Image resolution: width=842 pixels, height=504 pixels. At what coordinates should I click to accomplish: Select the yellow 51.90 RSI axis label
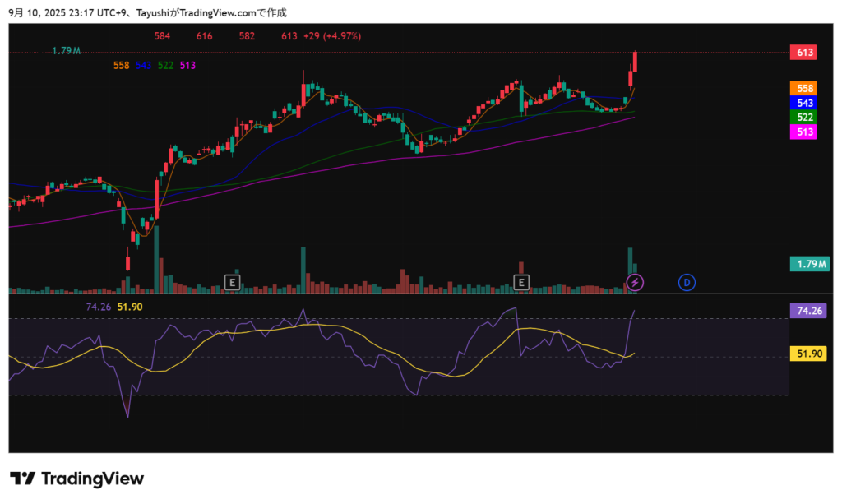click(810, 354)
